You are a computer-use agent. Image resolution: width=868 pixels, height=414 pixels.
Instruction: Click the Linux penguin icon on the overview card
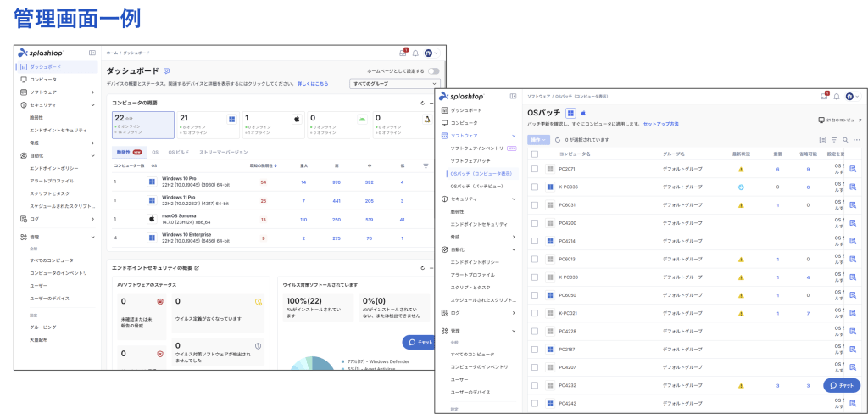[x=427, y=119]
